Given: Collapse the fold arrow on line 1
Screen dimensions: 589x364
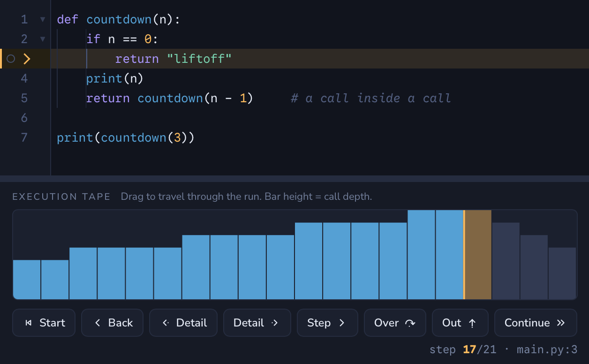Looking at the screenshot, I should [43, 20].
